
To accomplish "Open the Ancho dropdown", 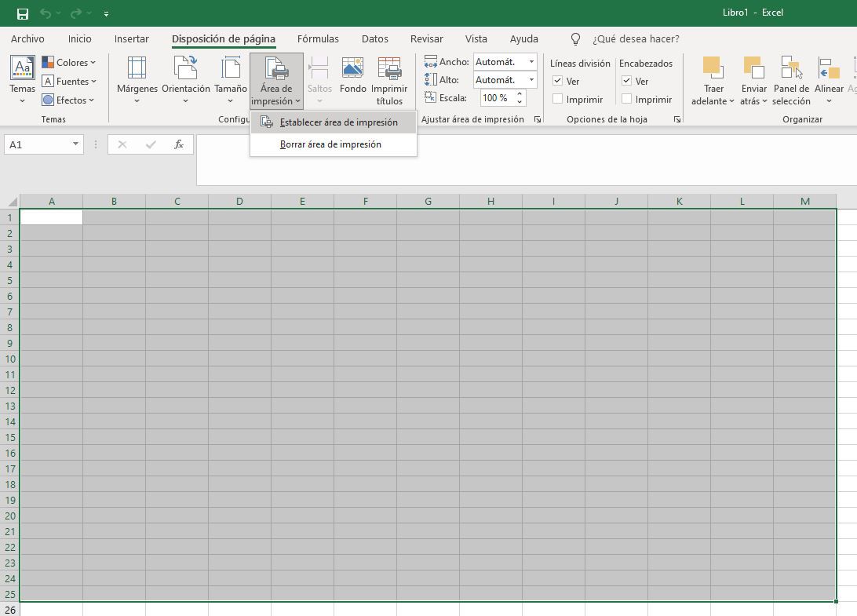I will click(531, 61).
